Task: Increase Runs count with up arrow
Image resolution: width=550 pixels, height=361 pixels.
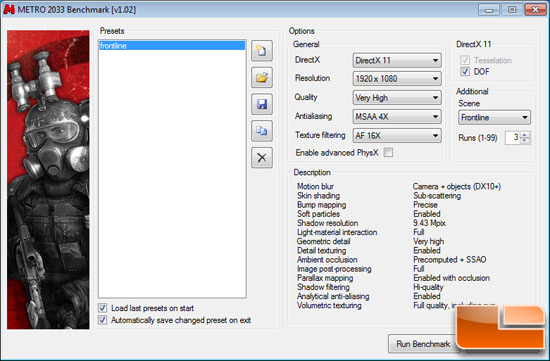Action: tap(525, 134)
